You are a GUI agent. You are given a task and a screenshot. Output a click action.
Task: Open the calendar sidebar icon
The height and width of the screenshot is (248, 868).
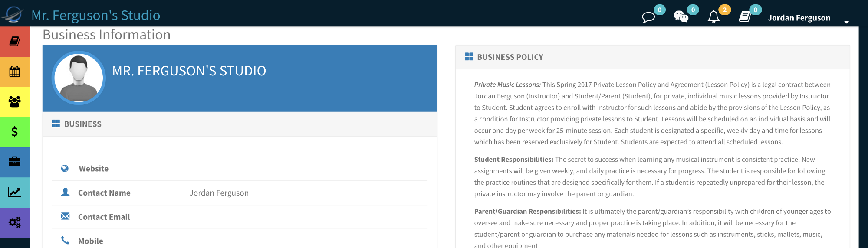(x=15, y=72)
